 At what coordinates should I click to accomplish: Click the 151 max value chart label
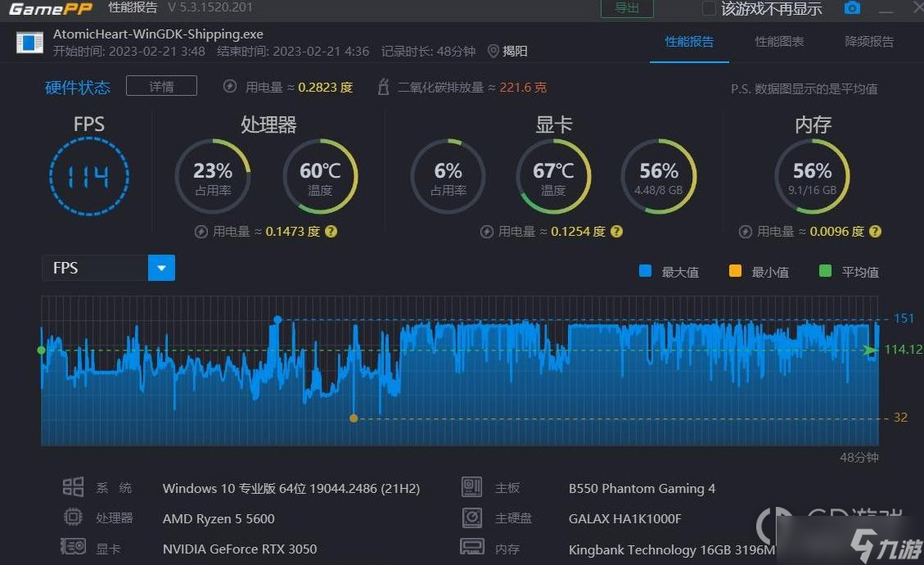[904, 319]
